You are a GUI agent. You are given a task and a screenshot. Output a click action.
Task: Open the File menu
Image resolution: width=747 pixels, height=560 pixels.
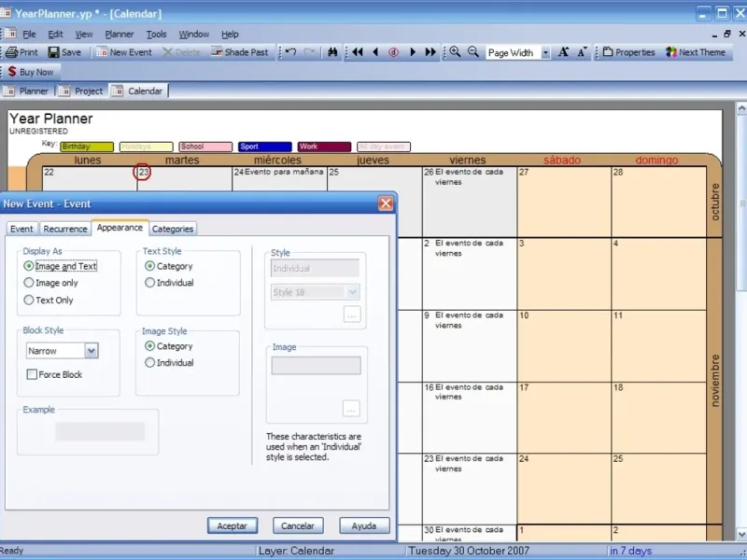(29, 35)
